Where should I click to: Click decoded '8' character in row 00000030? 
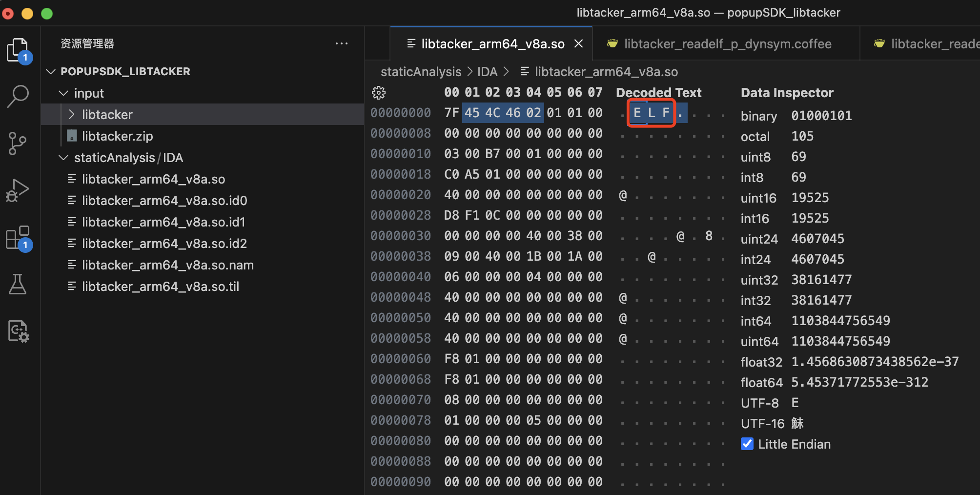click(x=709, y=236)
